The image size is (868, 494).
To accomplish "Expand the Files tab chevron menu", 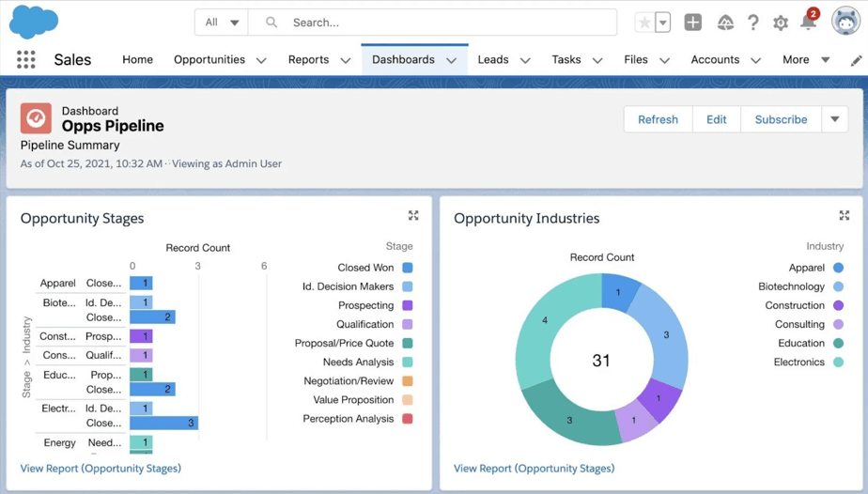I will (665, 60).
